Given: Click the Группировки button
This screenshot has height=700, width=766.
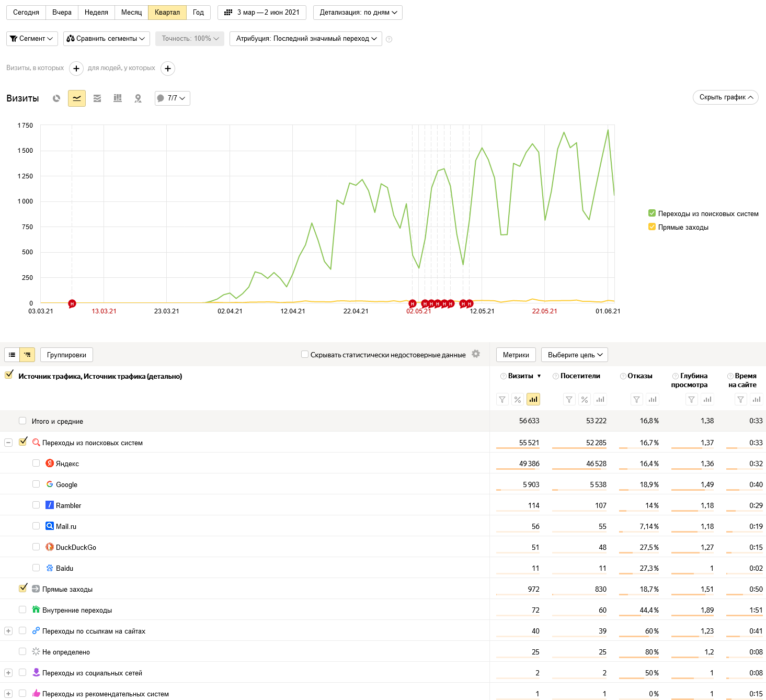Looking at the screenshot, I should (66, 355).
